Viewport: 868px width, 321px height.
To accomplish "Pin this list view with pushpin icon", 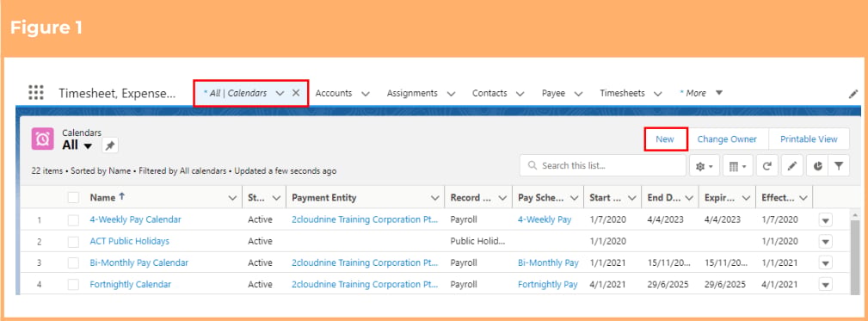I will pyautogui.click(x=110, y=145).
